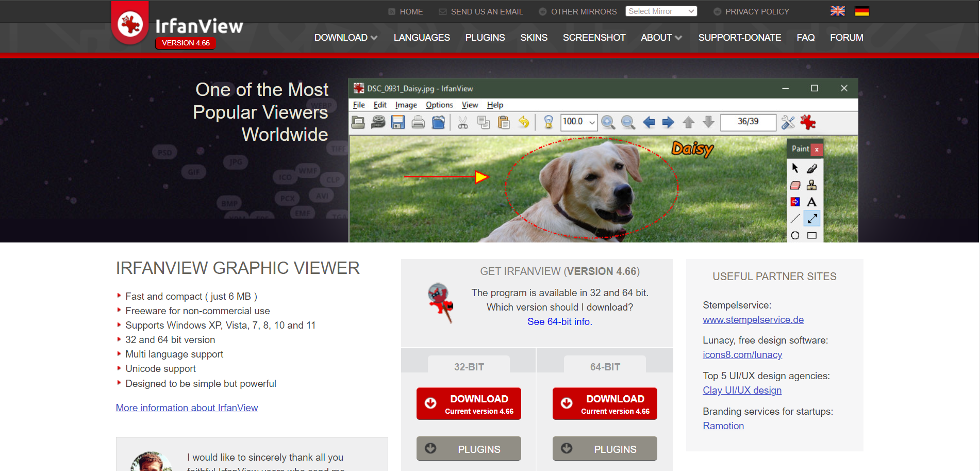Click the 36/39 image counter field
This screenshot has width=980, height=471.
(748, 122)
